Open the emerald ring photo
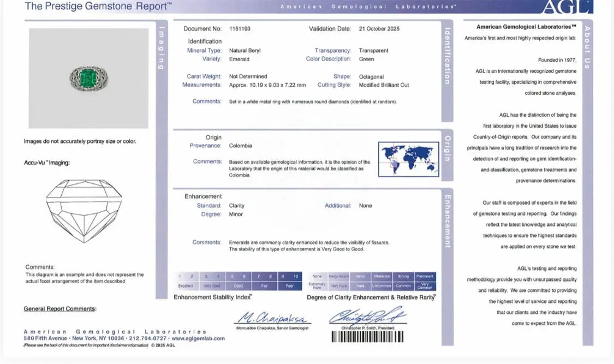The image size is (614, 364). pos(88,78)
